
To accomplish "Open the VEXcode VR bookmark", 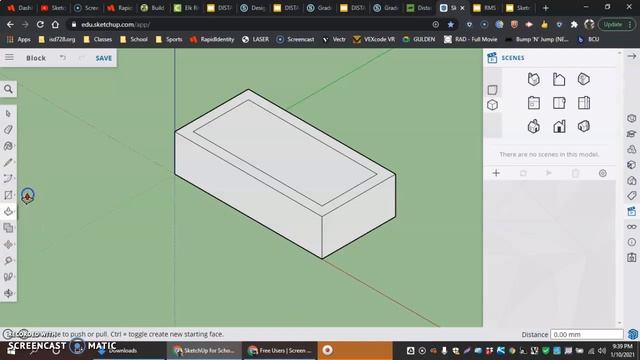I will point(374,40).
